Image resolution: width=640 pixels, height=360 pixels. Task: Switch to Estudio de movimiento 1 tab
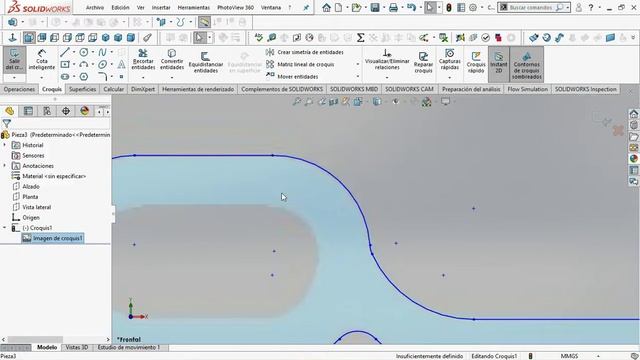pos(129,347)
